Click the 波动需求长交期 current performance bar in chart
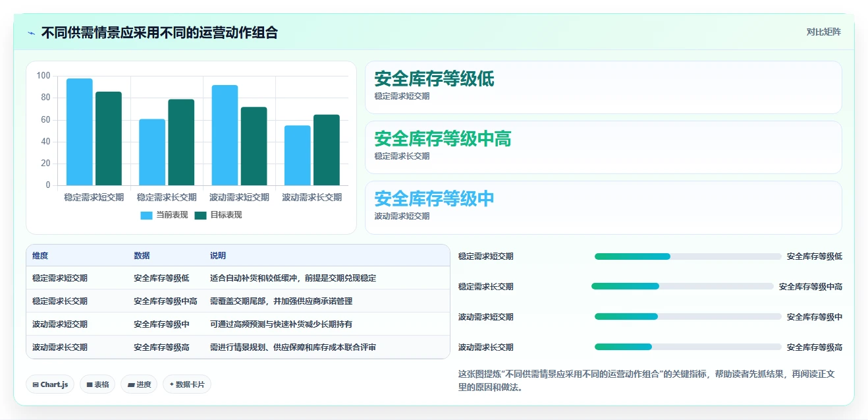 coord(297,156)
